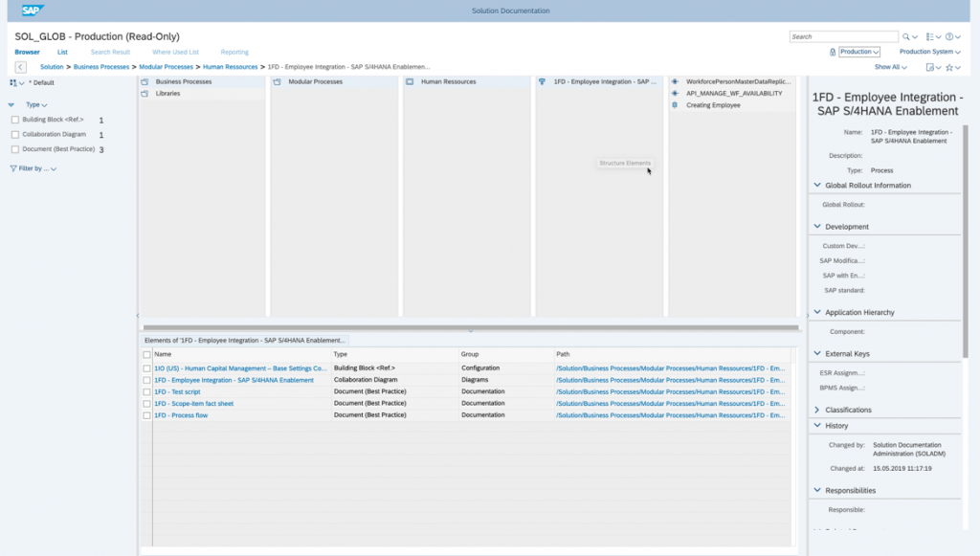Go to Business Processes breadcrumb link
Screen dimensions: 980x556
click(x=101, y=67)
